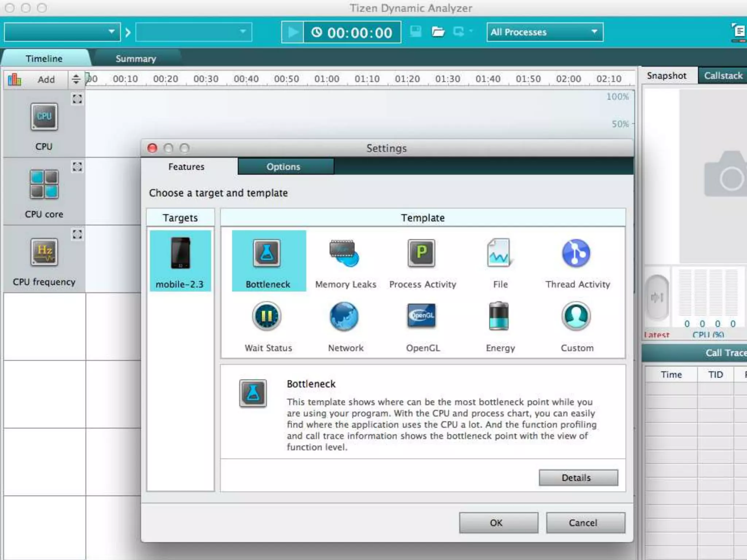The image size is (747, 560).
Task: Open the application selection combo box
Action: click(x=194, y=32)
